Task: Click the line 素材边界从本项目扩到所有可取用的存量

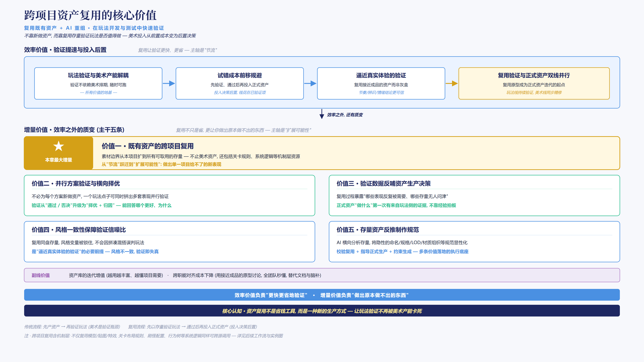Action: [x=142, y=156]
